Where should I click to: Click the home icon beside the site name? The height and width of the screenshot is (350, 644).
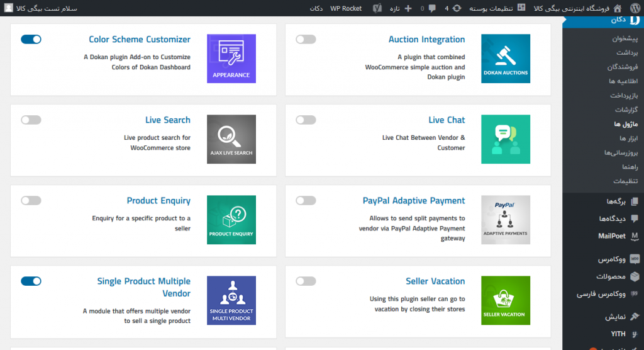618,8
